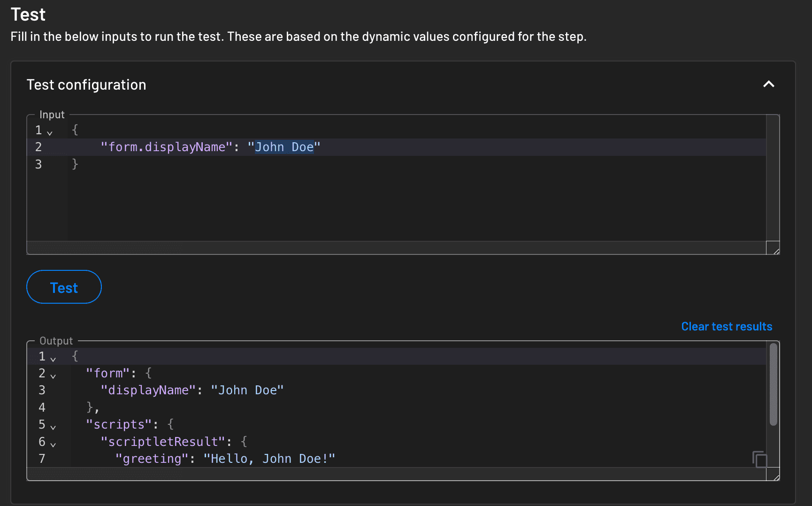Collapse the Test configuration panel

[x=768, y=84]
